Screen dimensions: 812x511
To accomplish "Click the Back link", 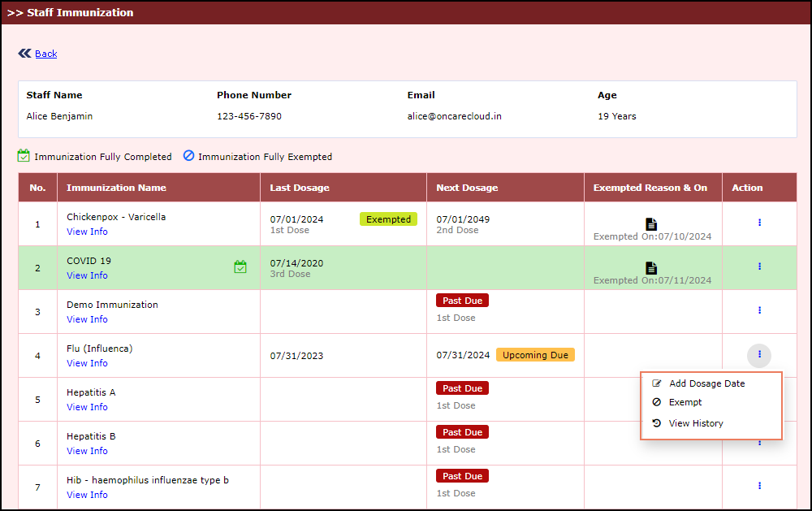I will pos(46,54).
